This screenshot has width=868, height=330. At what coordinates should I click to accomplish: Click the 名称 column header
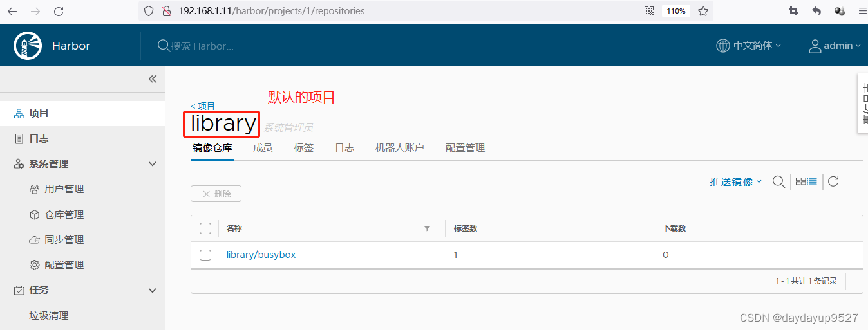pos(234,228)
